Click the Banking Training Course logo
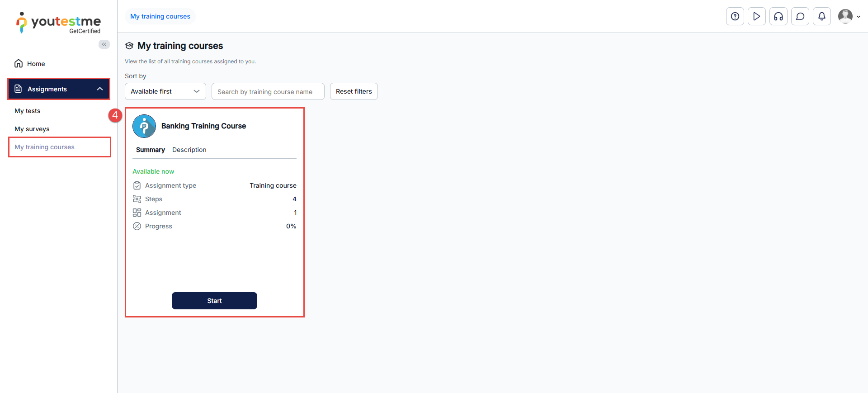 144,126
